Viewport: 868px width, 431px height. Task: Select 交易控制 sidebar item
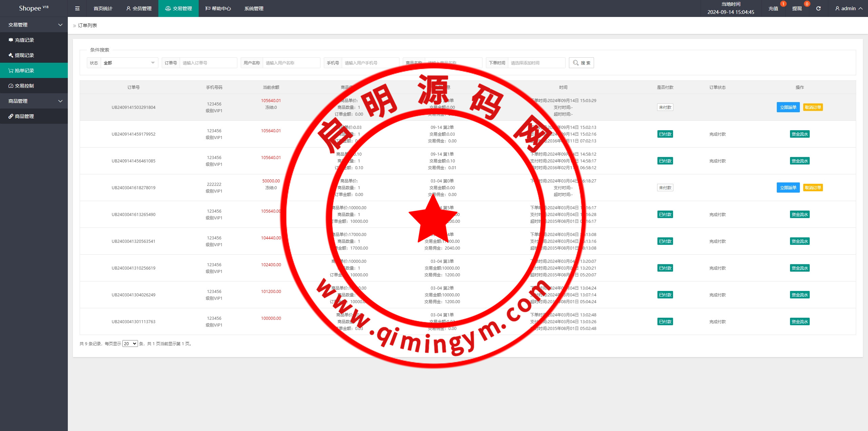click(x=24, y=86)
